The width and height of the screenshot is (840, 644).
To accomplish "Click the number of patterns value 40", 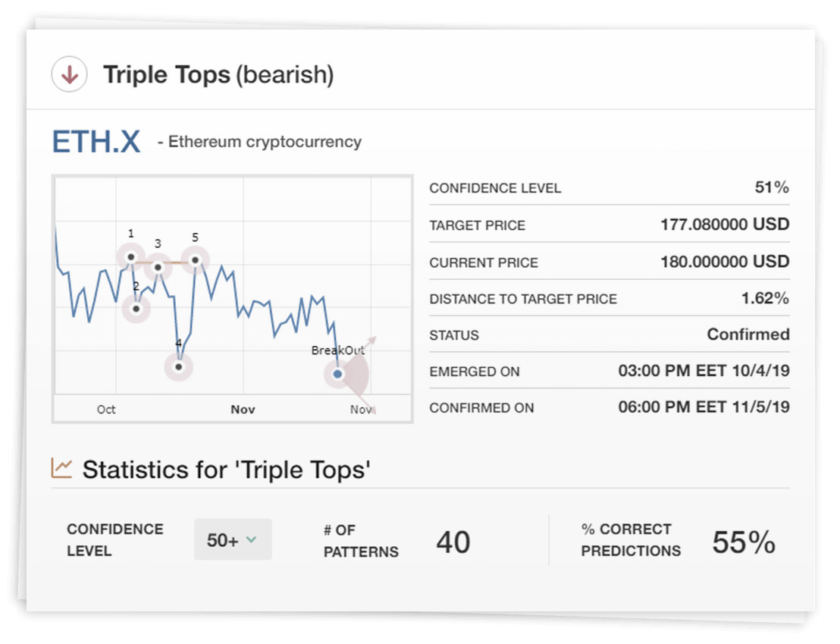I will (453, 542).
